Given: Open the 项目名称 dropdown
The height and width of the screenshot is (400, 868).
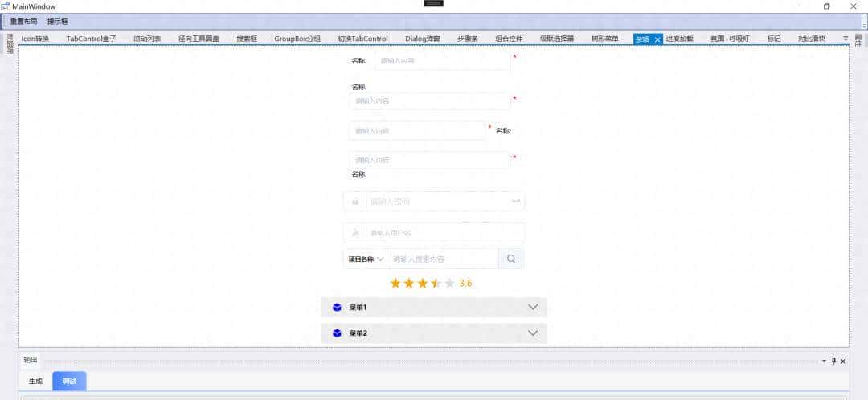Looking at the screenshot, I should [x=366, y=259].
